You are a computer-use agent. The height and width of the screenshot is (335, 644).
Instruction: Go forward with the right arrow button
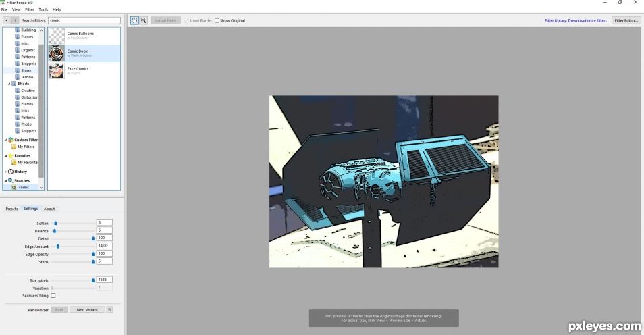click(15, 20)
